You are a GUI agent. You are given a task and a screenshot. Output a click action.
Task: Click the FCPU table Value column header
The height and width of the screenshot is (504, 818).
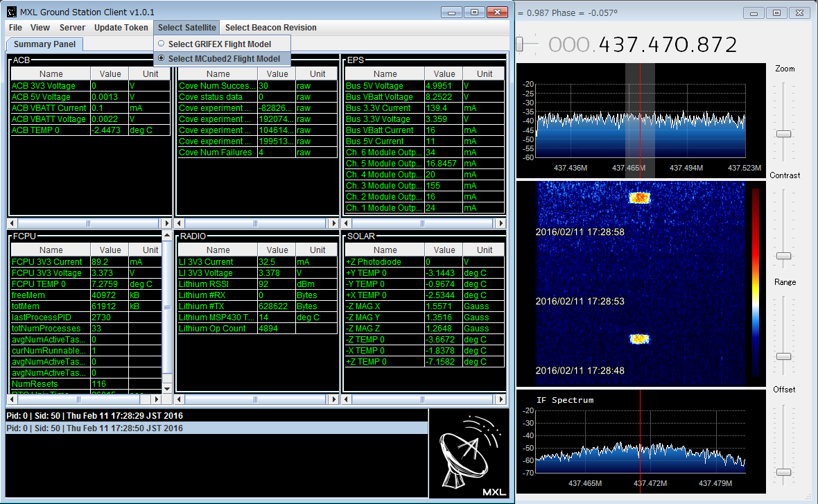point(110,250)
